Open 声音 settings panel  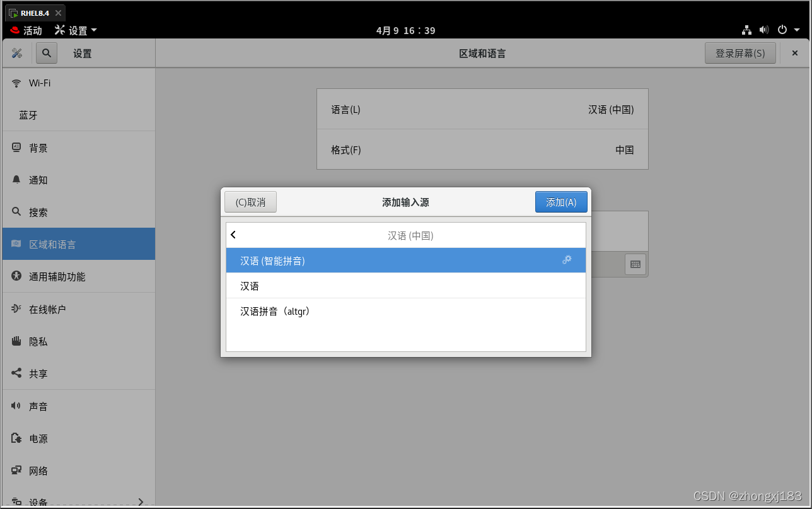[79, 406]
